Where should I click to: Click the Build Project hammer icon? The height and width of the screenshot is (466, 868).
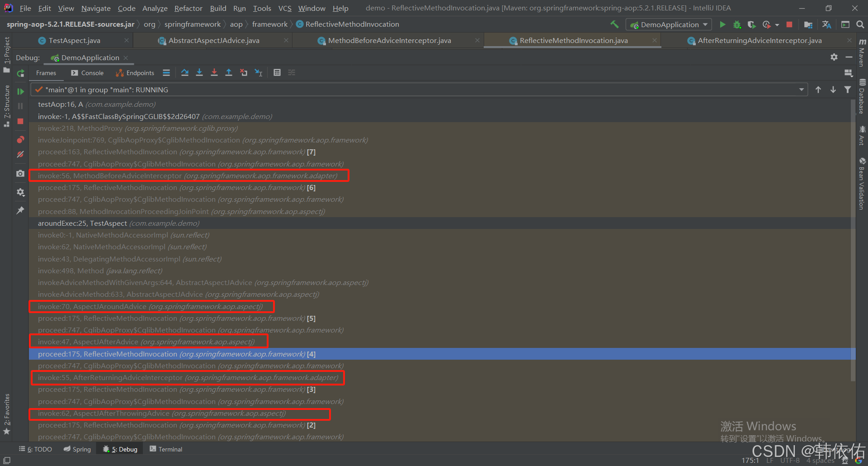pyautogui.click(x=614, y=24)
